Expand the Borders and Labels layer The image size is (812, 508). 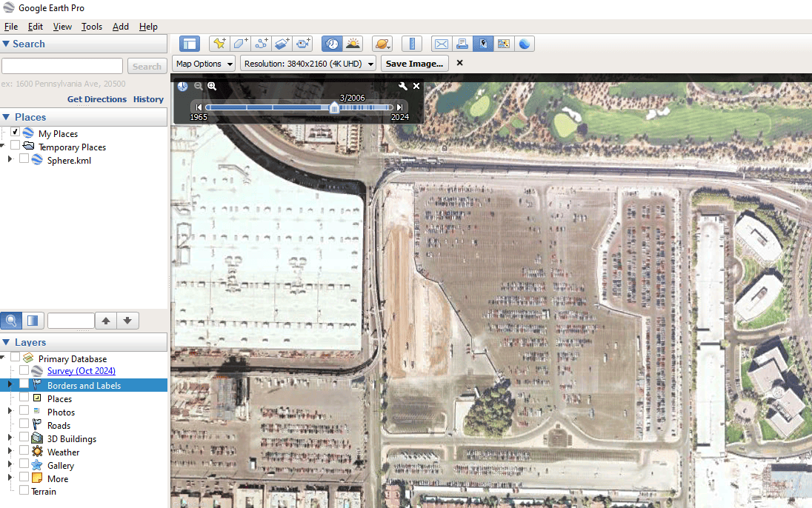pyautogui.click(x=10, y=385)
